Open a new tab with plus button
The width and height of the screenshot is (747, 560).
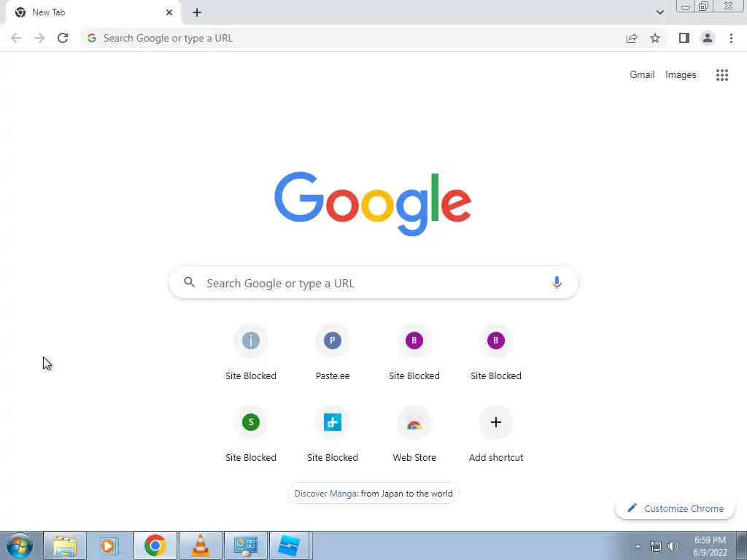tap(197, 12)
